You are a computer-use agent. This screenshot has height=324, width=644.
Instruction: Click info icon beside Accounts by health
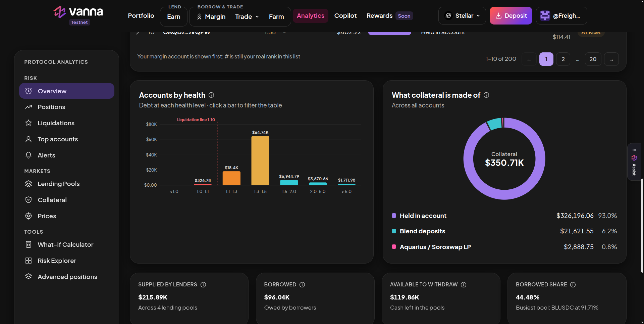coord(211,95)
